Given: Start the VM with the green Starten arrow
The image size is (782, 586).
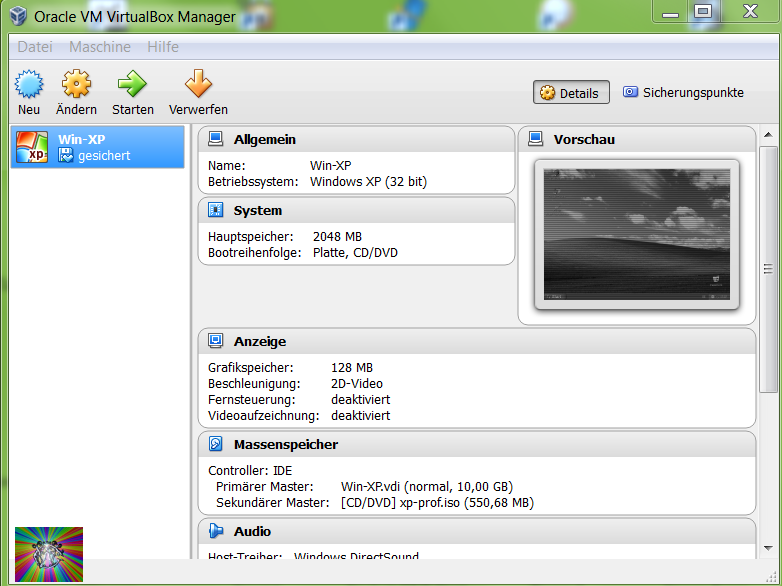Looking at the screenshot, I should 132,83.
